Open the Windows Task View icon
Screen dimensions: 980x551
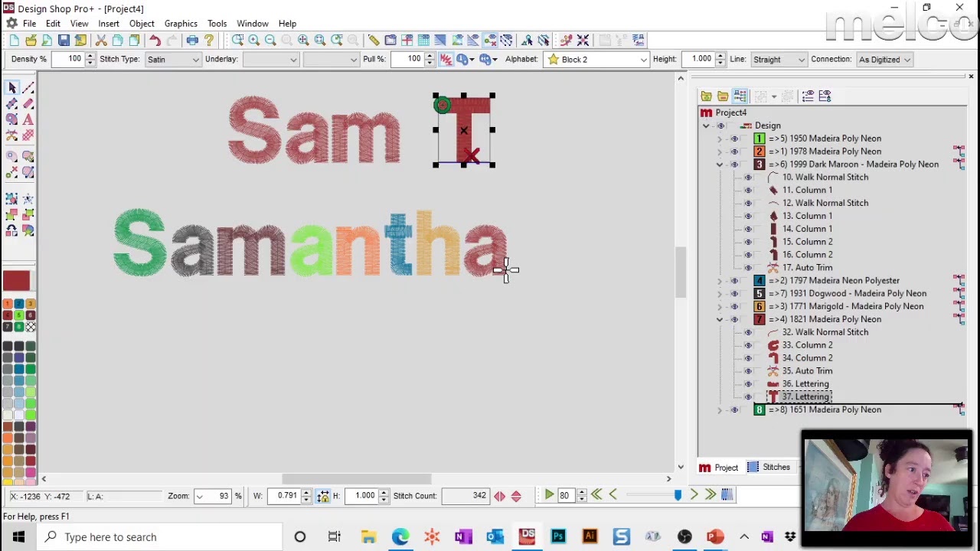click(334, 536)
